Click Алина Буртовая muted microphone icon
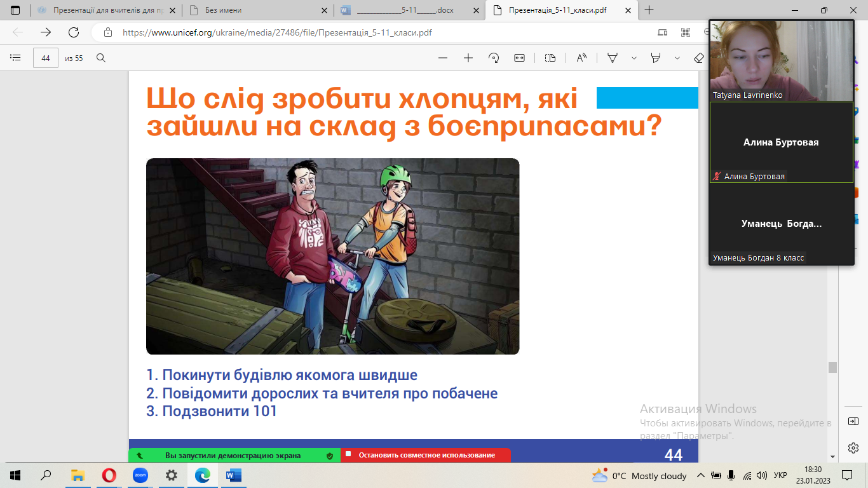Viewport: 868px width, 488px height. [x=717, y=177]
